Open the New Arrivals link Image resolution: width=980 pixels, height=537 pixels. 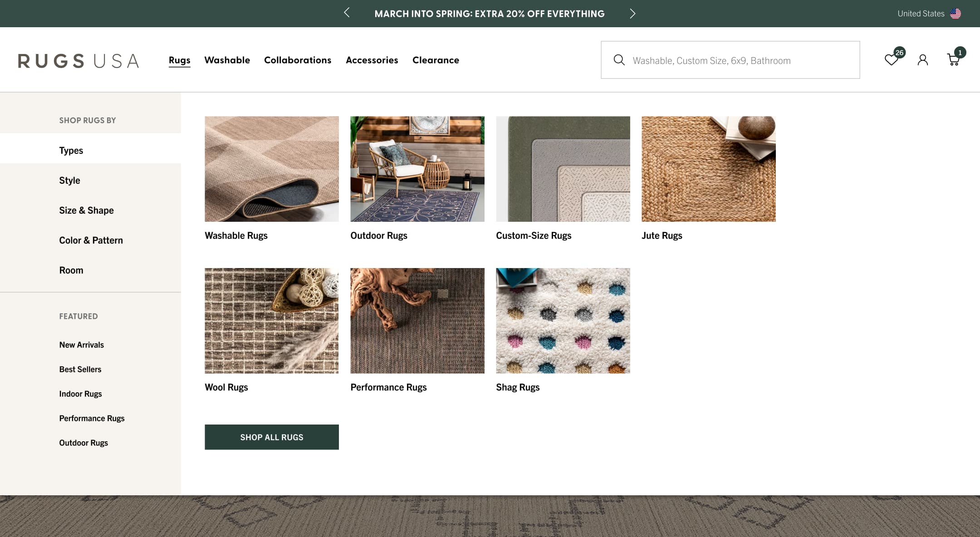pyautogui.click(x=81, y=344)
